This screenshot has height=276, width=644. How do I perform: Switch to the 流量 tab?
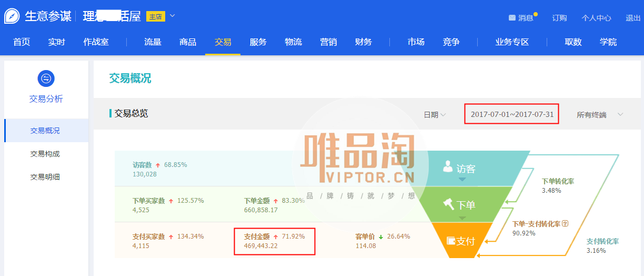[x=153, y=42]
